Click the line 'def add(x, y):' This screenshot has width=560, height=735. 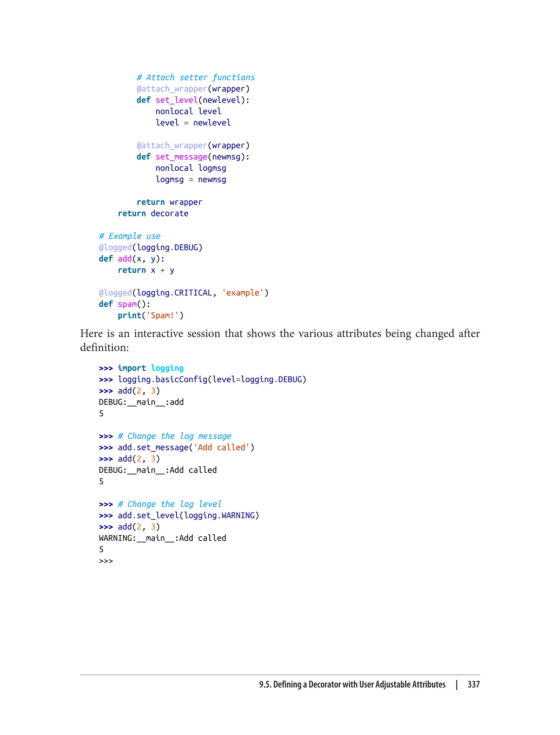(x=132, y=259)
